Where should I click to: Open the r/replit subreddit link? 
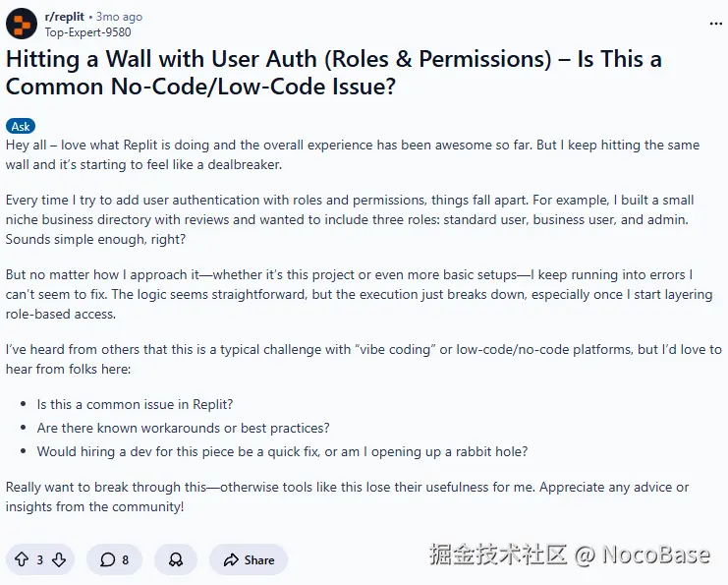point(65,17)
